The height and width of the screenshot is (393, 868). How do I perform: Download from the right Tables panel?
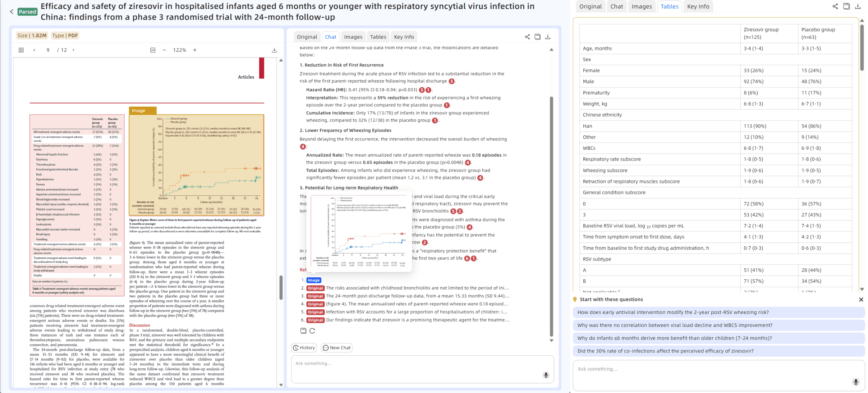(858, 6)
